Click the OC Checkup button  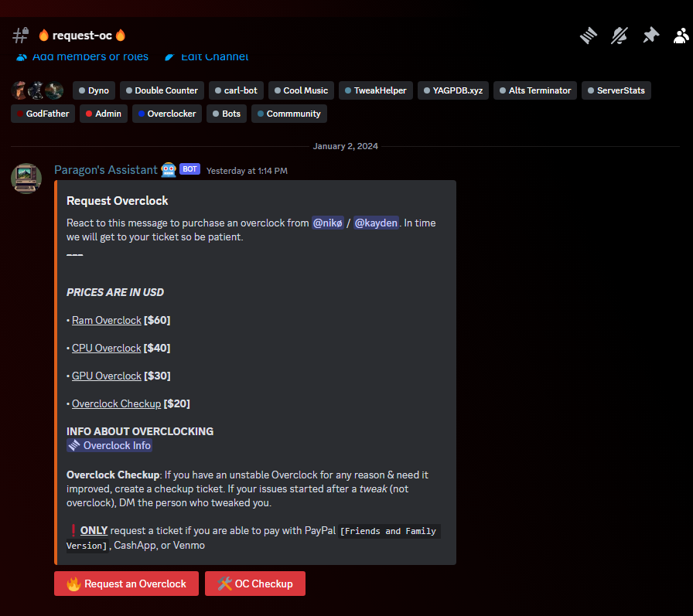[255, 584]
